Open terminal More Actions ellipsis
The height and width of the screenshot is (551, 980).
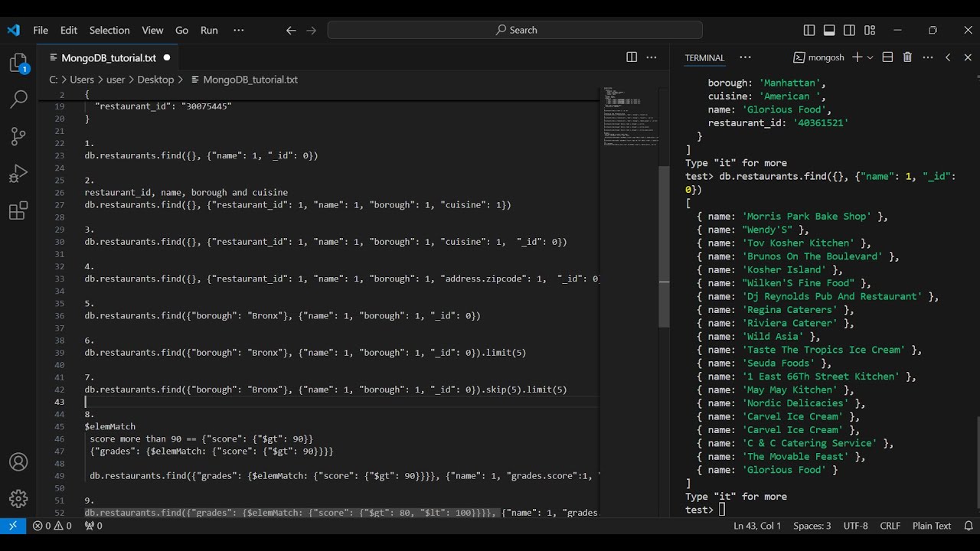point(928,57)
